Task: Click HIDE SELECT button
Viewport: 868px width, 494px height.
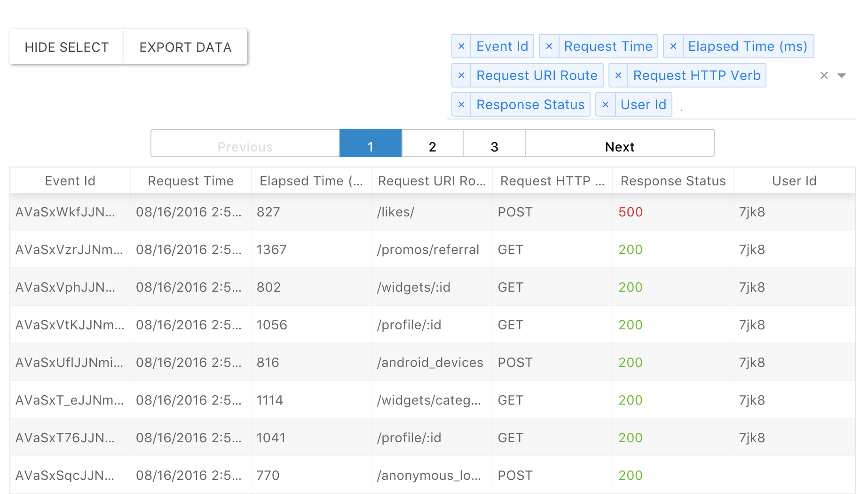Action: click(66, 47)
